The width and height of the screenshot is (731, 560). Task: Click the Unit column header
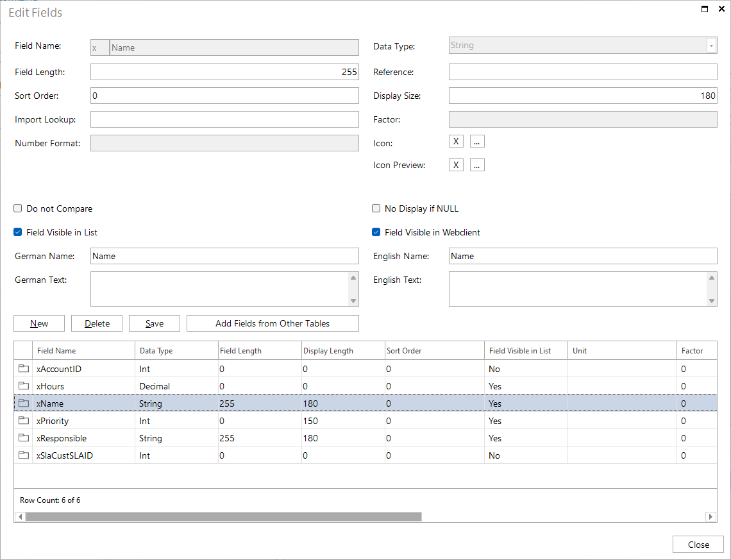(622, 351)
